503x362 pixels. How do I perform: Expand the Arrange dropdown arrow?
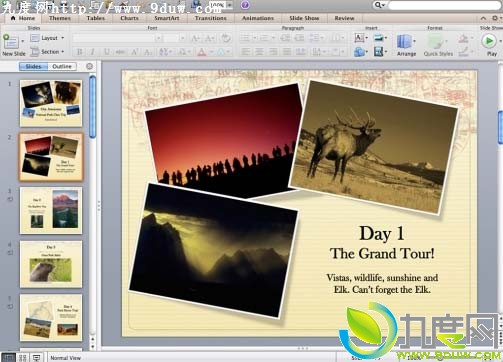(x=414, y=41)
